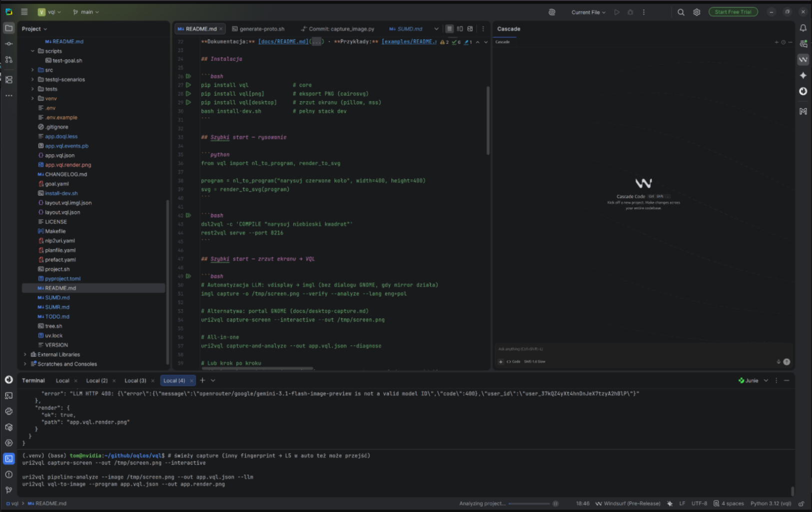Click the Python 3.12 (vql) interpreter status

coord(771,504)
